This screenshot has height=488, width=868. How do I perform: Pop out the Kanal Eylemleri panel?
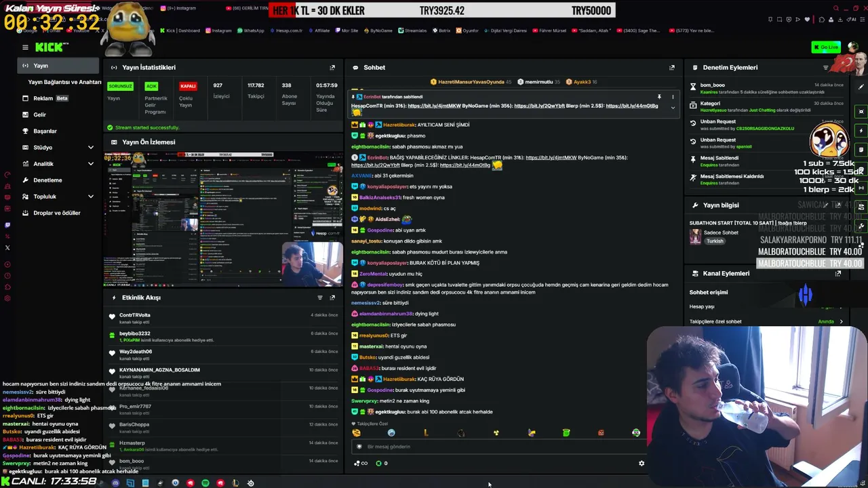pos(838,274)
